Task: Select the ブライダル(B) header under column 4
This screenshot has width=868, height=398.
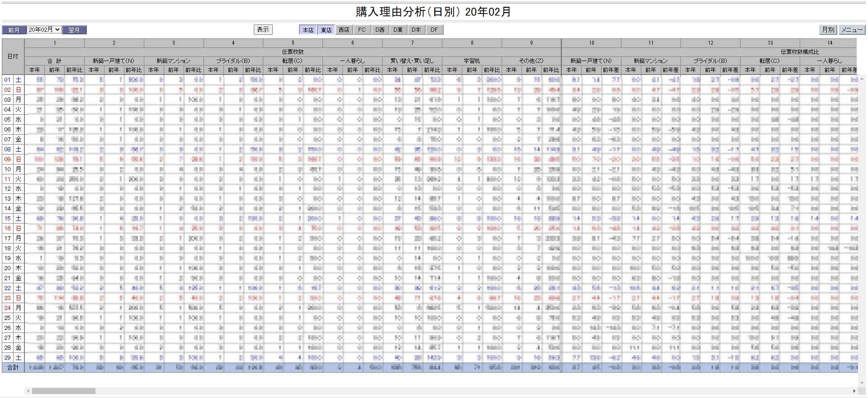Action: pyautogui.click(x=233, y=61)
